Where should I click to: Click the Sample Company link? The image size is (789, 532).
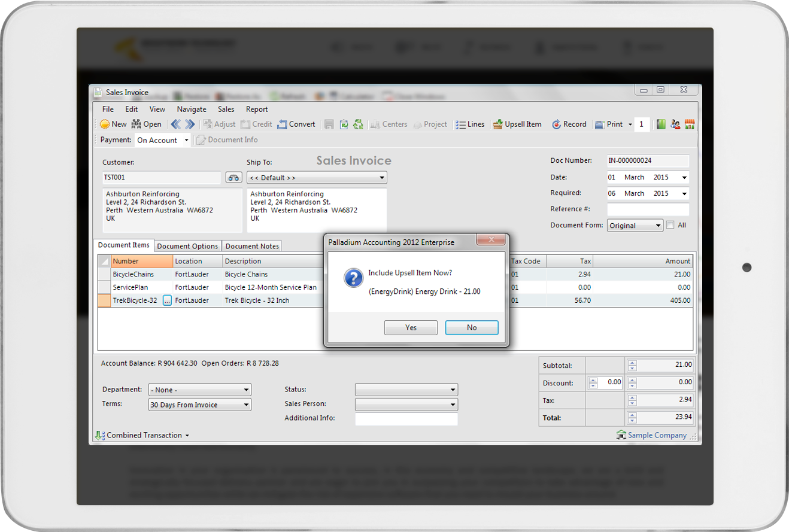click(657, 435)
